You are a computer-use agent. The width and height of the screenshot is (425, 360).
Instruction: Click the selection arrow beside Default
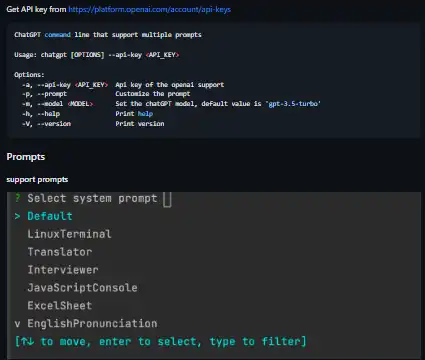click(17, 216)
